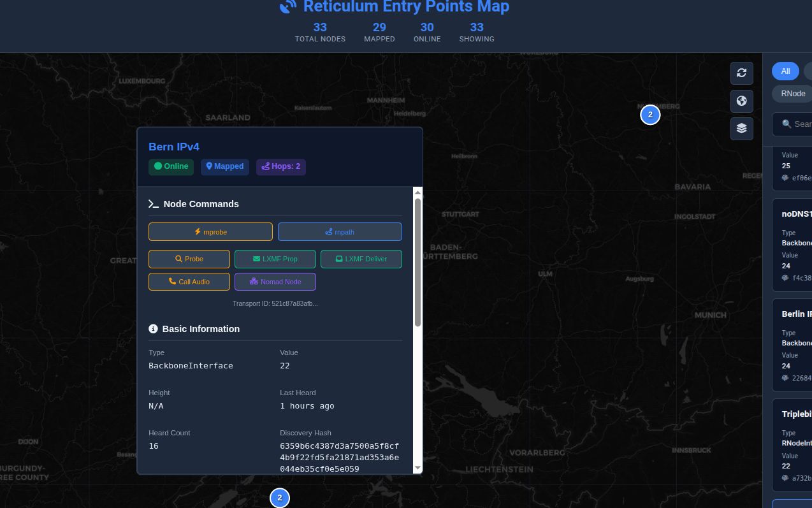Run the rnpath node command

click(x=340, y=231)
